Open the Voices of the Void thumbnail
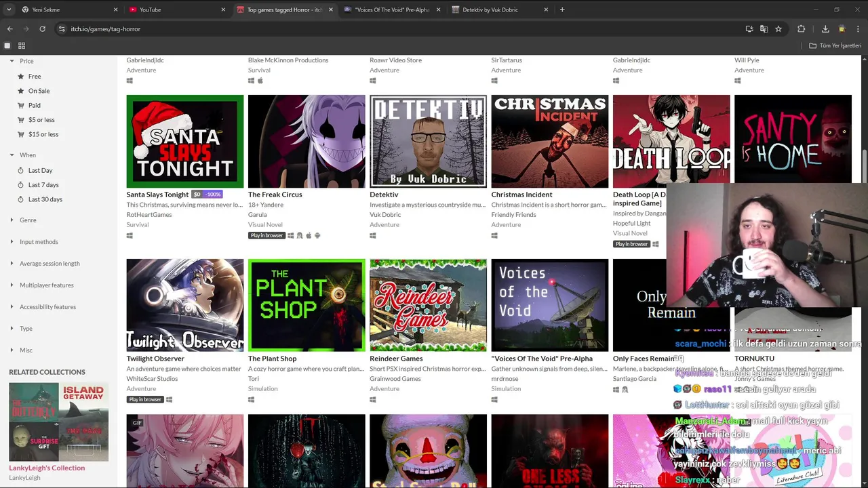The height and width of the screenshot is (488, 868). [550, 305]
